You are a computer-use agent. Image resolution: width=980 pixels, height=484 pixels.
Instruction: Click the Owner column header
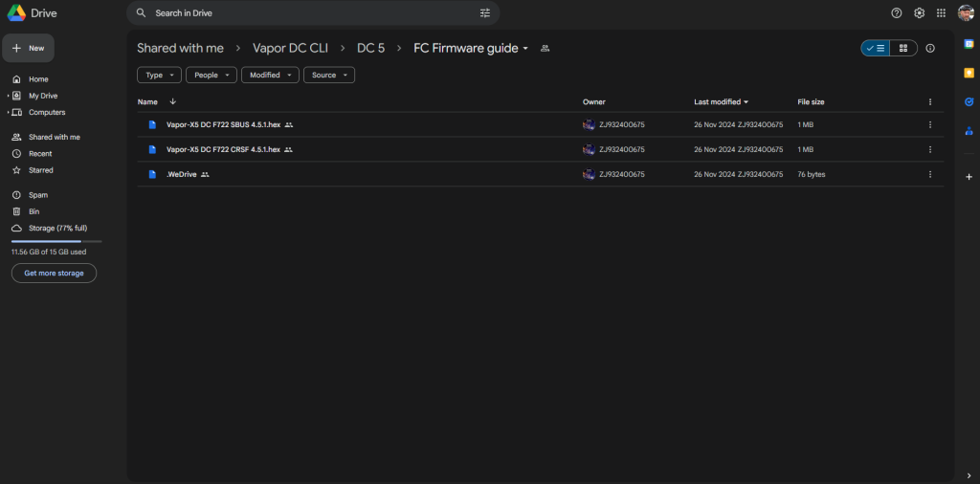593,101
